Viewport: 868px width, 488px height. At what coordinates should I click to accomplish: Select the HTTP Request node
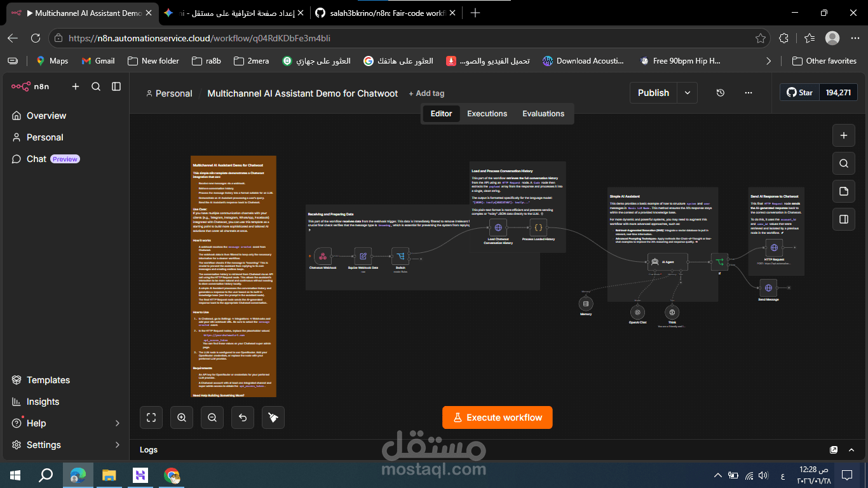(x=774, y=247)
